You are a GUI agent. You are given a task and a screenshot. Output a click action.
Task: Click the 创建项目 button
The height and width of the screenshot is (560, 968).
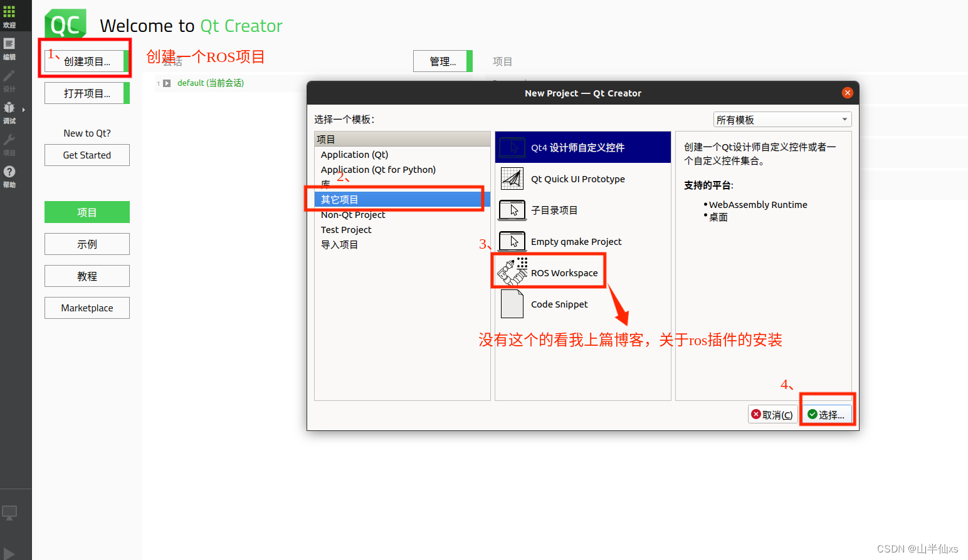(x=87, y=61)
